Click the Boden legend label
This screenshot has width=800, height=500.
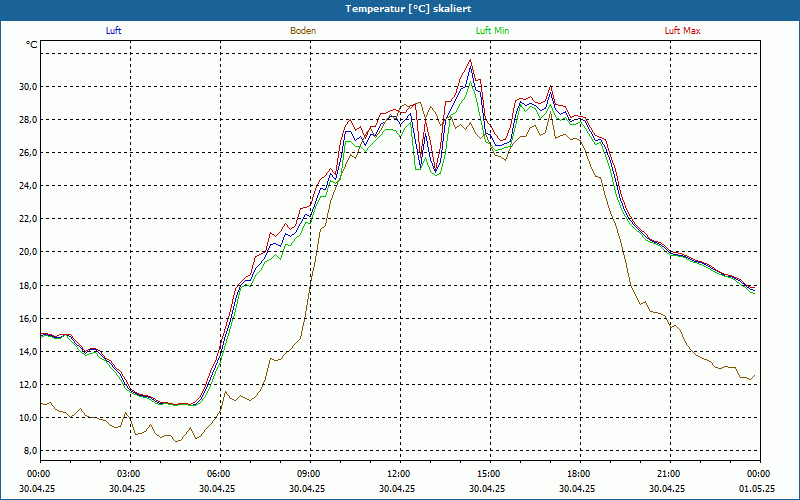(303, 31)
